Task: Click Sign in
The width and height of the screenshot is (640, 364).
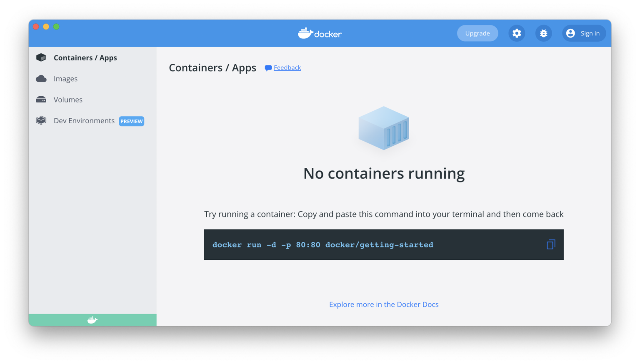Action: click(x=590, y=33)
